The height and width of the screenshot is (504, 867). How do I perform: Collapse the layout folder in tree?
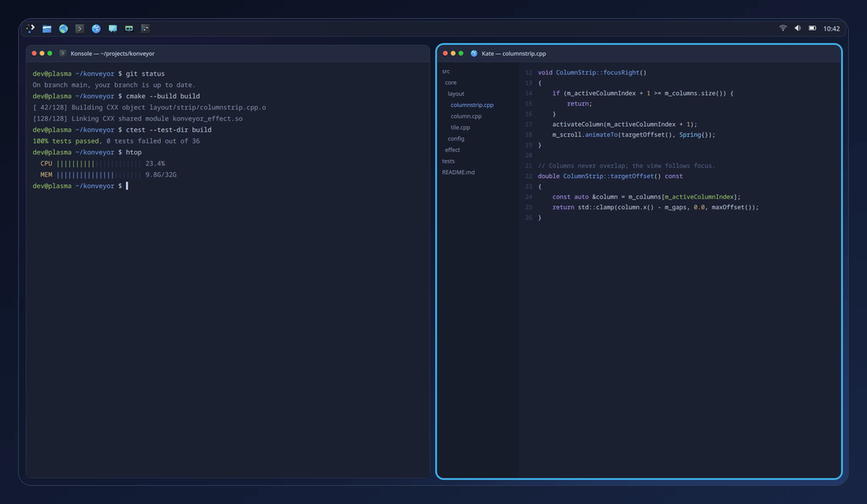[x=456, y=94]
